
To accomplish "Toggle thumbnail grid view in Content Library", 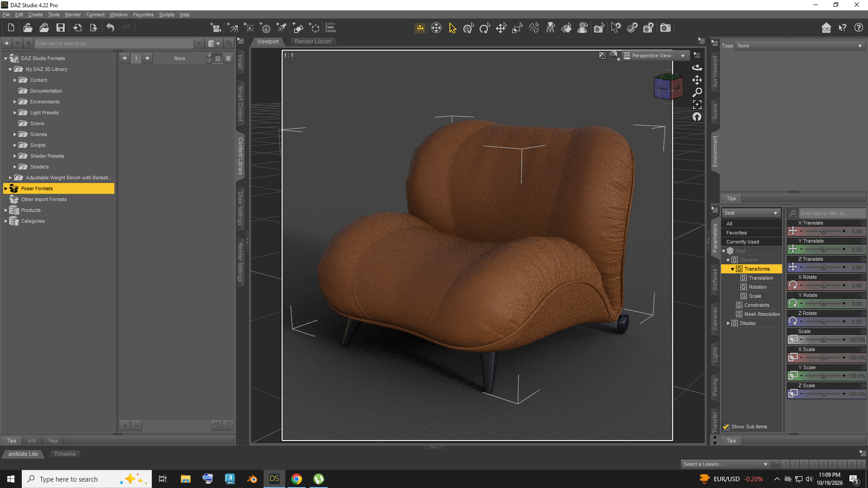I will point(218,59).
